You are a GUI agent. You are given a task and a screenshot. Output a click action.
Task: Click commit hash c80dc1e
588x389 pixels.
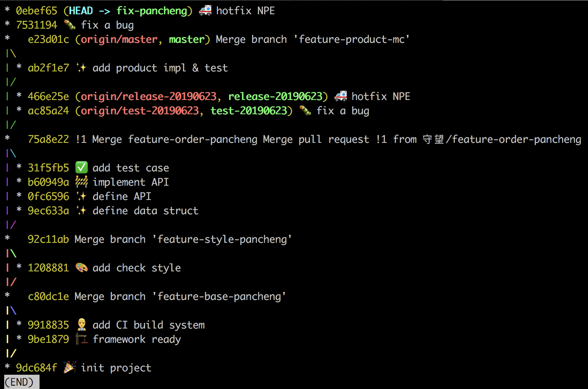(48, 296)
